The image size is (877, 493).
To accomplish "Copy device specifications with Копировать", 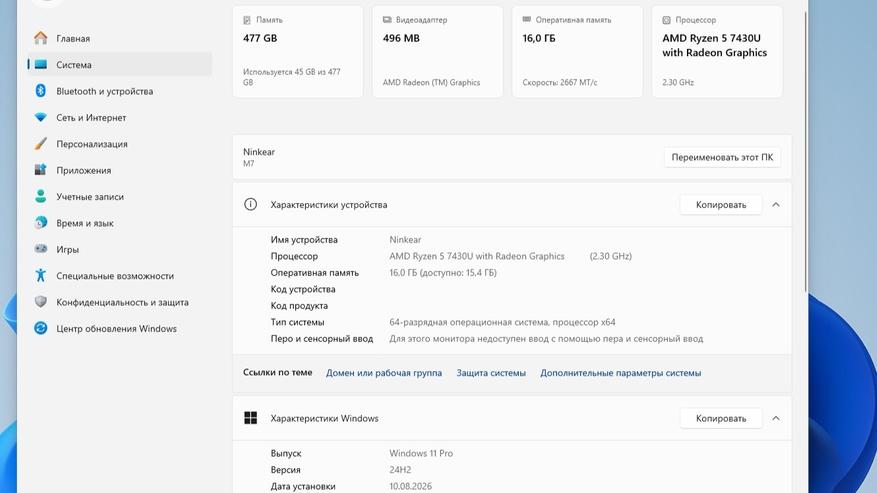I will [x=721, y=204].
